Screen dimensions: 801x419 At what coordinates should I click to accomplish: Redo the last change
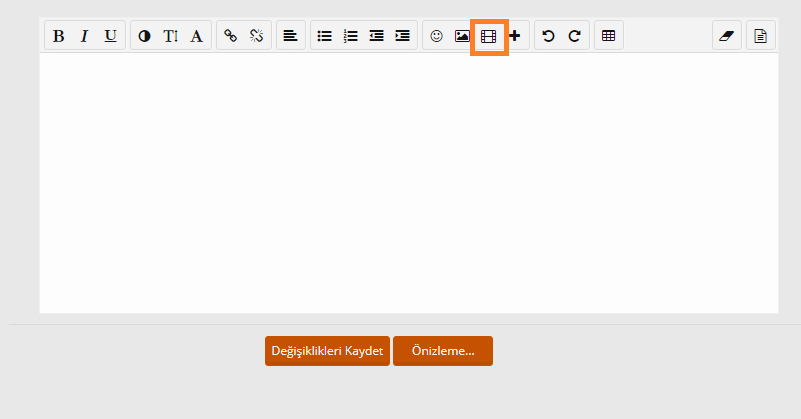575,36
